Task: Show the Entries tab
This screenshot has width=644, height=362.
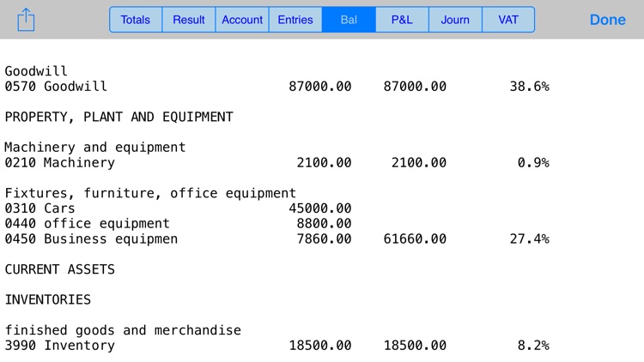Action: point(295,20)
